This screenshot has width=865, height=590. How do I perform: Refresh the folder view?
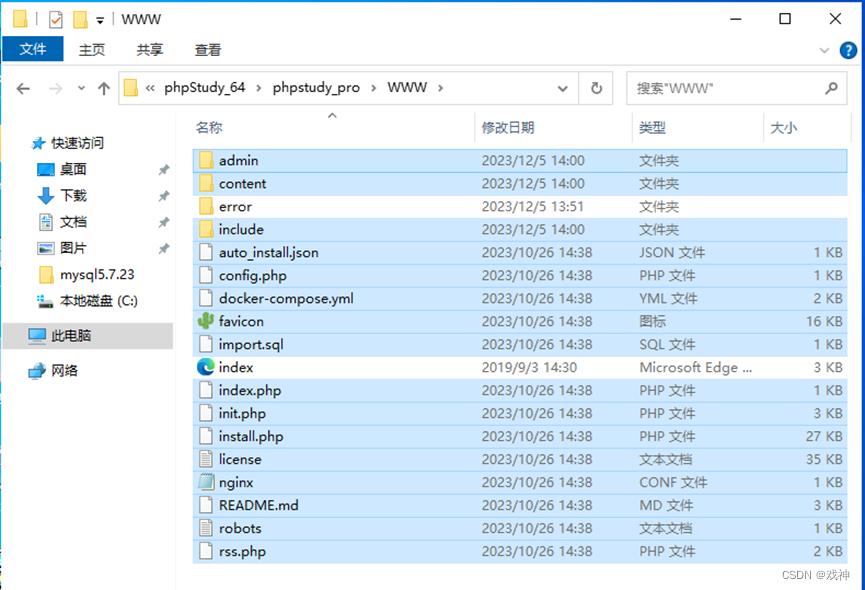click(x=596, y=88)
